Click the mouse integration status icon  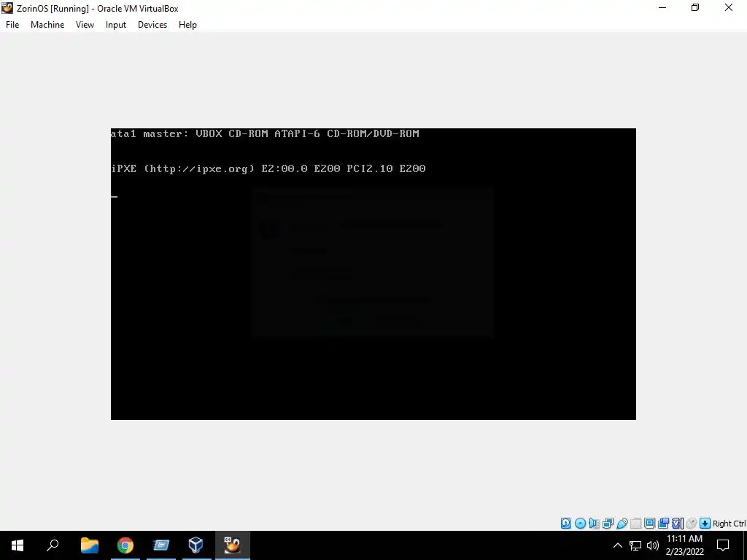click(692, 524)
